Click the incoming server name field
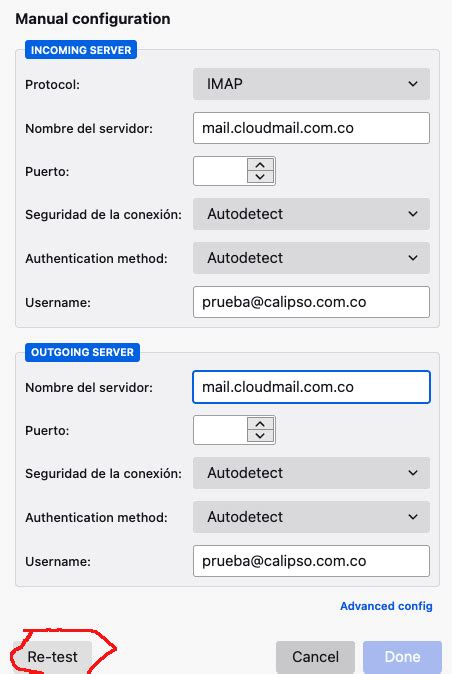The height and width of the screenshot is (674, 452). click(311, 128)
